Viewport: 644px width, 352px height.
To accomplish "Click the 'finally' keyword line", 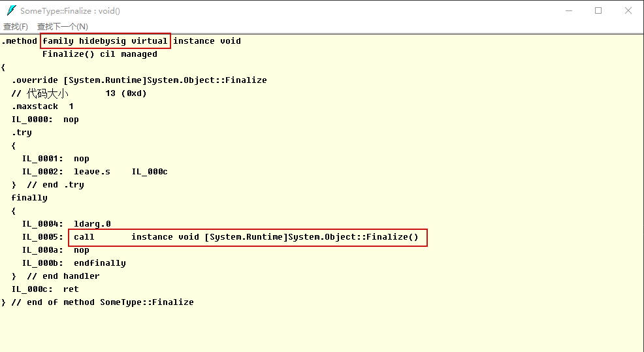I will 29,198.
